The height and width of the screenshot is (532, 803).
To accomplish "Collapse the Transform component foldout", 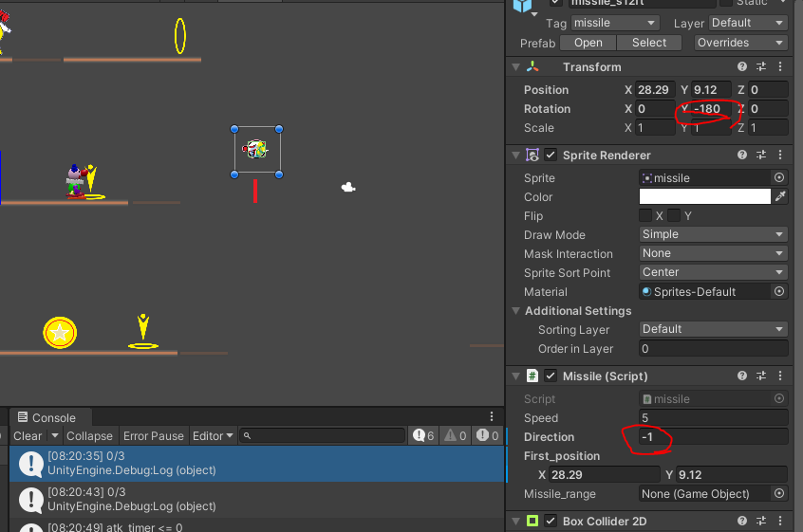I will tap(516, 67).
